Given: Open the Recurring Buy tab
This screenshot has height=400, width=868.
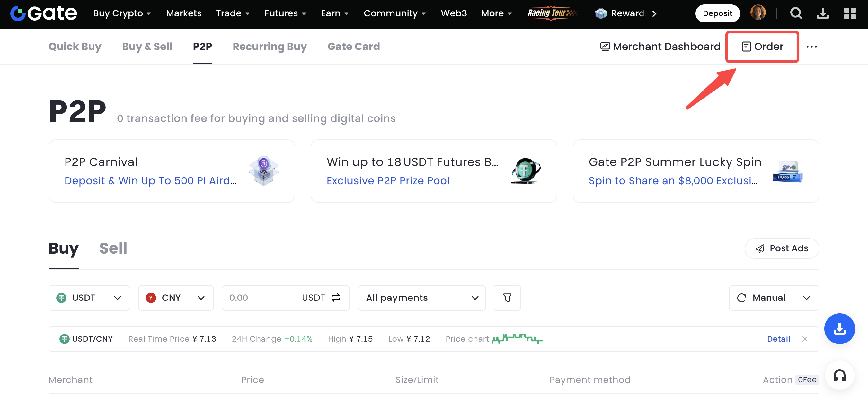Looking at the screenshot, I should 270,47.
